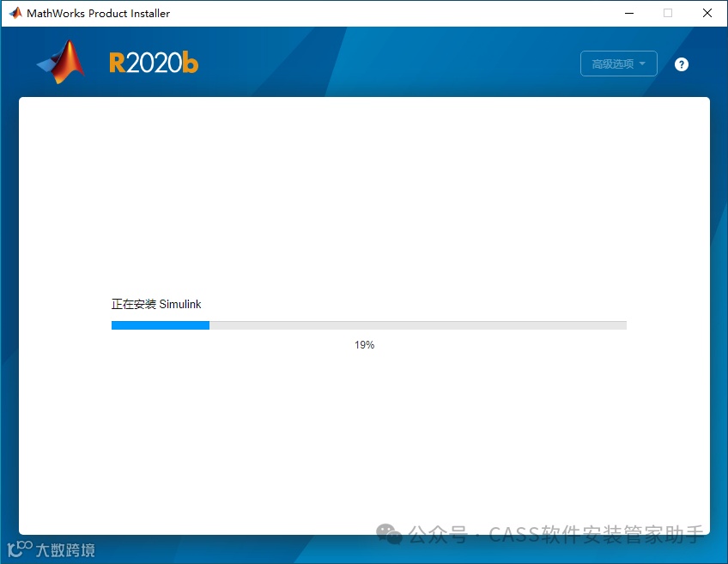The image size is (728, 564).
Task: Click the installation progress bar
Action: click(x=368, y=325)
